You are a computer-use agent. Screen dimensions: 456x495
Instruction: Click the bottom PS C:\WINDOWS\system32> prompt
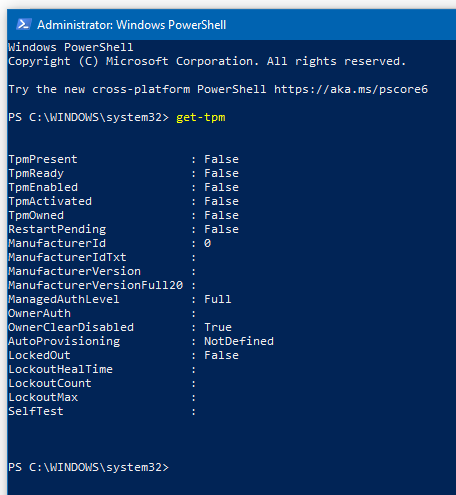(x=89, y=467)
